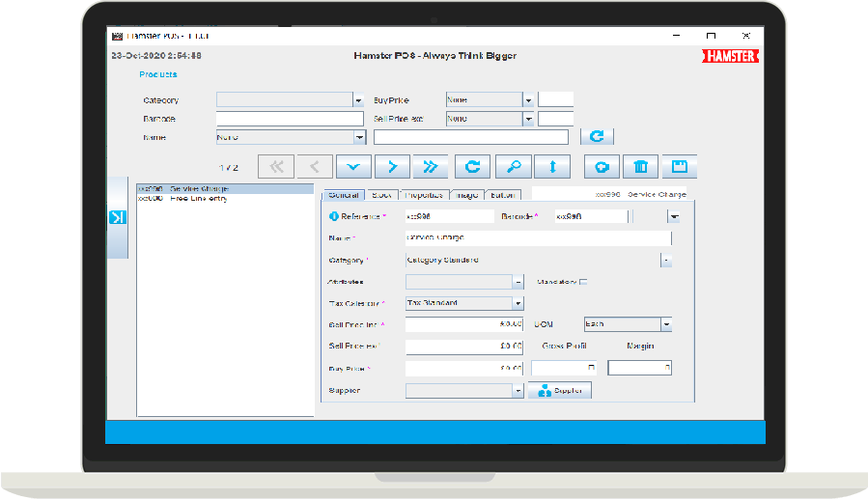Click the Reference input field
Image resolution: width=868 pixels, height=500 pixels.
click(450, 216)
